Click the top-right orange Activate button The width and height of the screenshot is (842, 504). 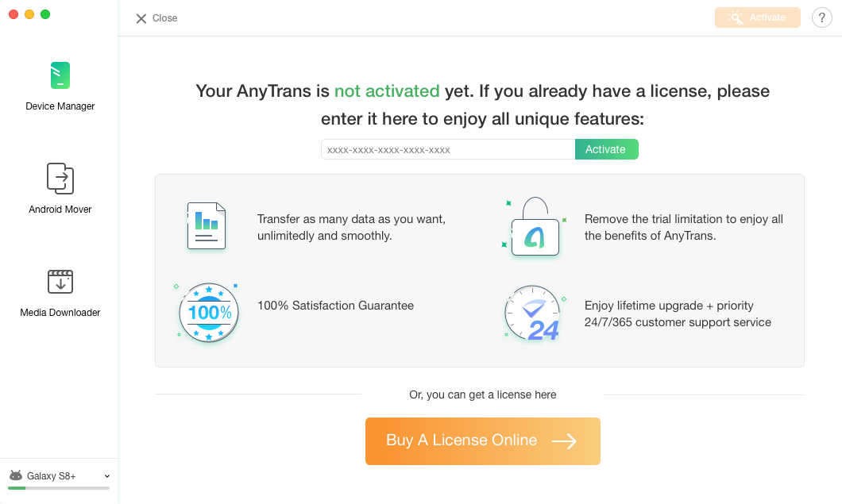coord(757,17)
